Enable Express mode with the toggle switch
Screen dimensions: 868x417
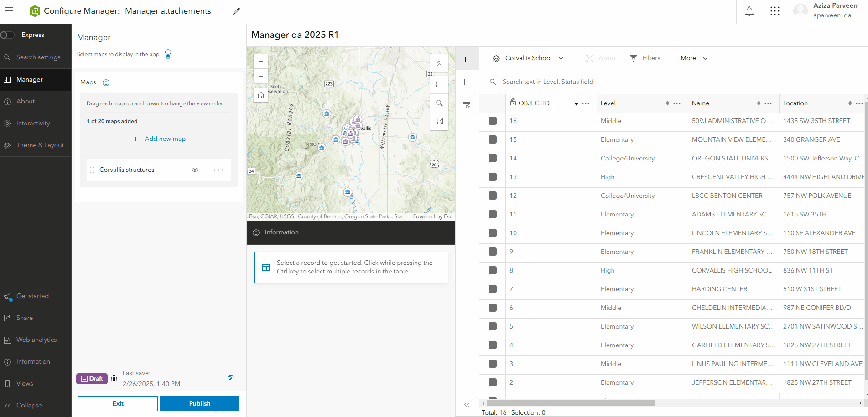(7, 35)
